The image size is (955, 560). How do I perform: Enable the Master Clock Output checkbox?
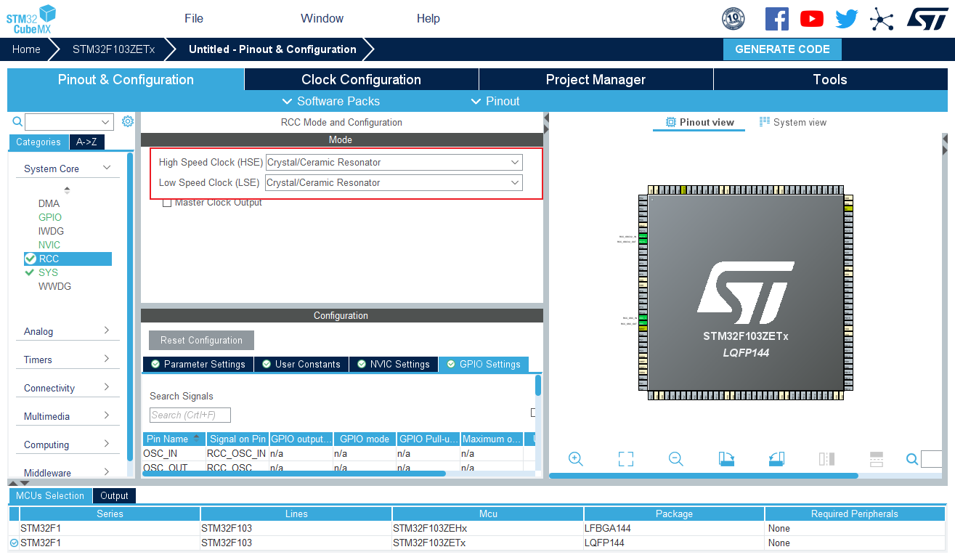(x=167, y=203)
